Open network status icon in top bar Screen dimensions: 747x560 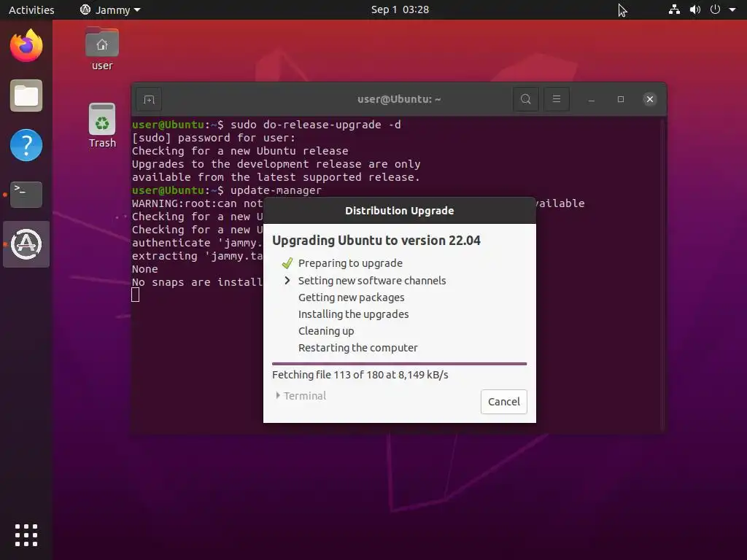click(674, 9)
